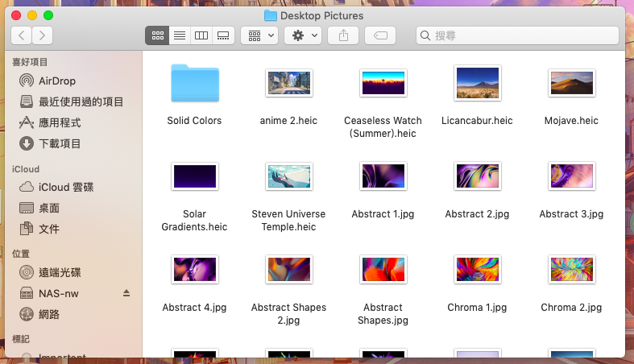Screen dimensions: 634x364
Task: Go back with the left arrow button
Action: 21,35
